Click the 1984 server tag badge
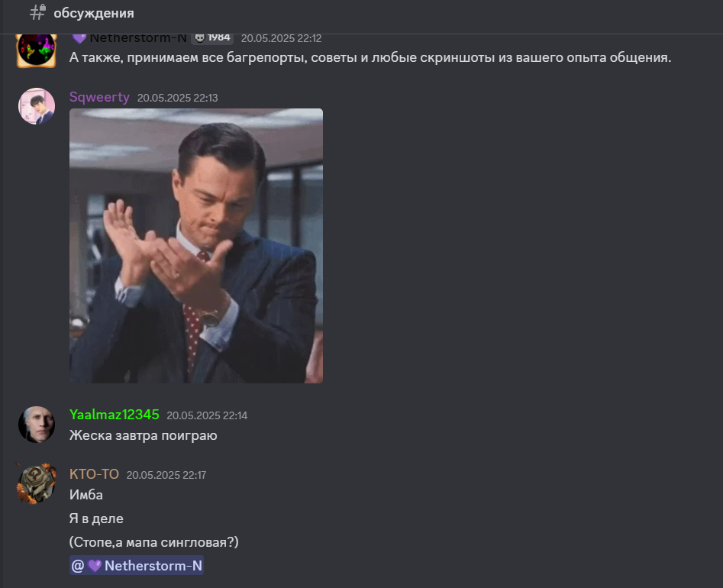The image size is (723, 588). [x=212, y=38]
